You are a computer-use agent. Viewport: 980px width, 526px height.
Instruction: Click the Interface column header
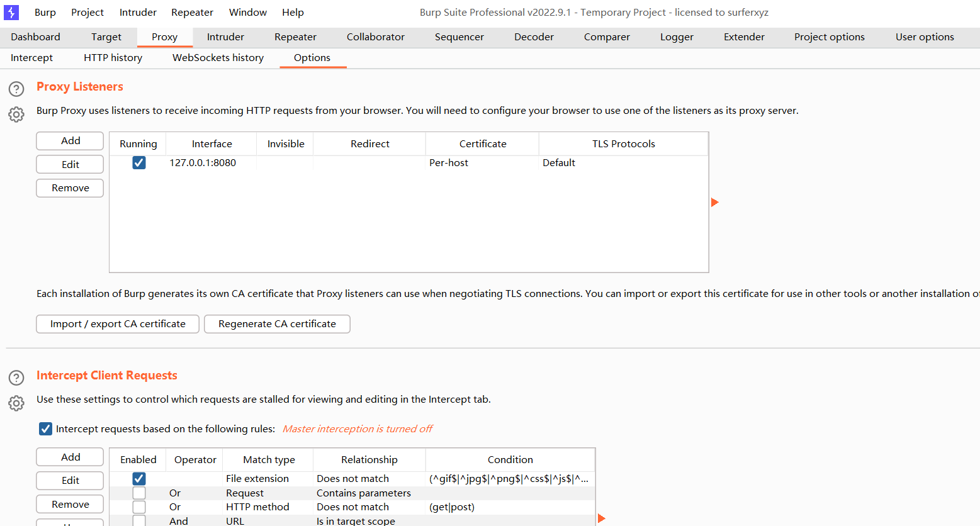click(x=211, y=144)
